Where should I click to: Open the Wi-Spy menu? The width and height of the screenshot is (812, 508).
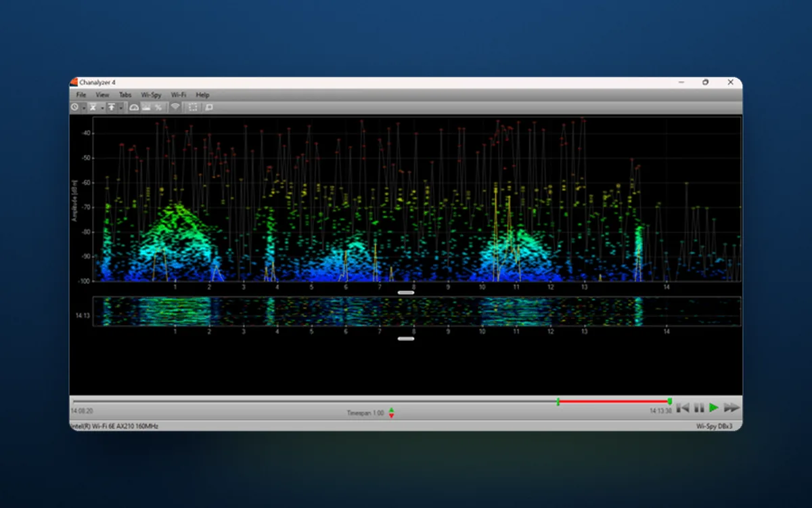pos(151,95)
